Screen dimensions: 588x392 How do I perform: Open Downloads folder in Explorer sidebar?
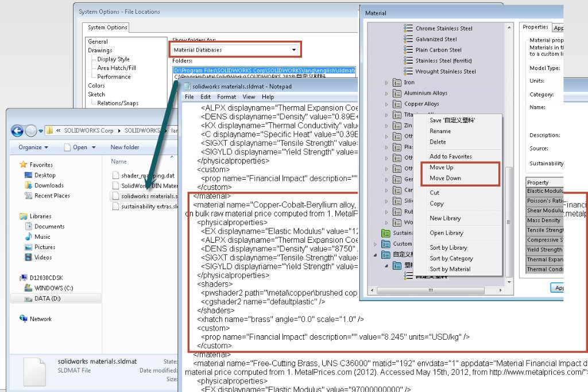(x=49, y=185)
